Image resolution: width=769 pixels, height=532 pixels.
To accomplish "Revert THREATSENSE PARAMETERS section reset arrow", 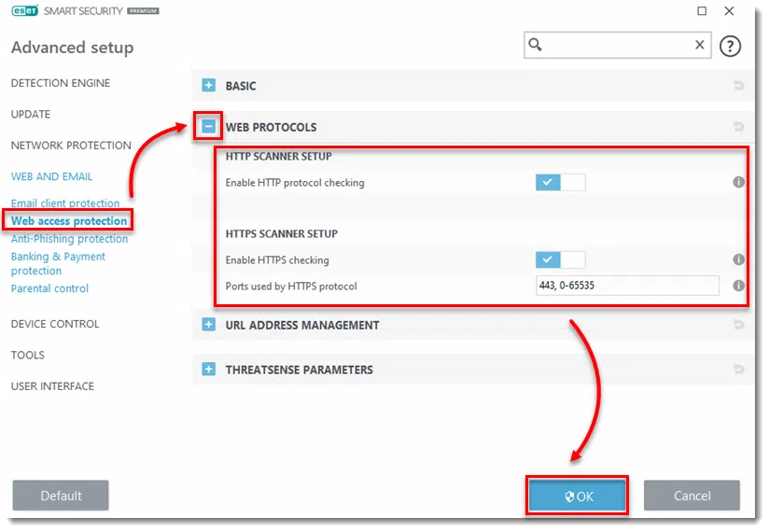I will [x=738, y=369].
